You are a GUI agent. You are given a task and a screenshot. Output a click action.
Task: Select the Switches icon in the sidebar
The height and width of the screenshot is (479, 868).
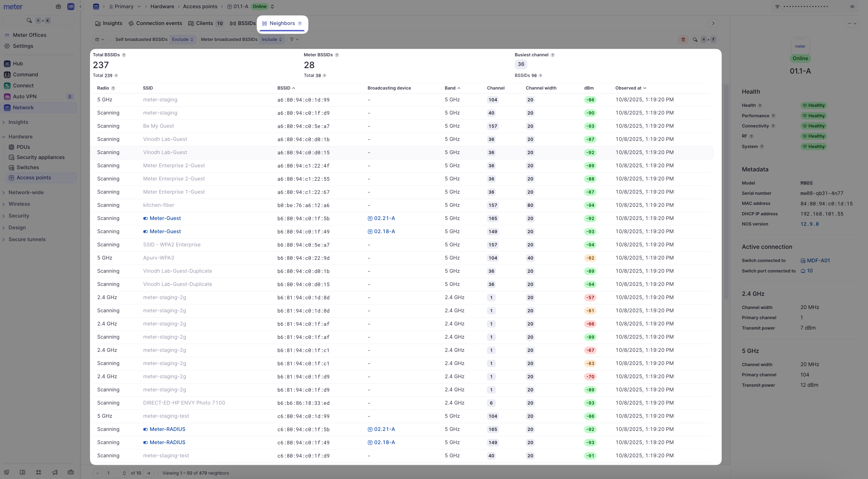pyautogui.click(x=12, y=168)
